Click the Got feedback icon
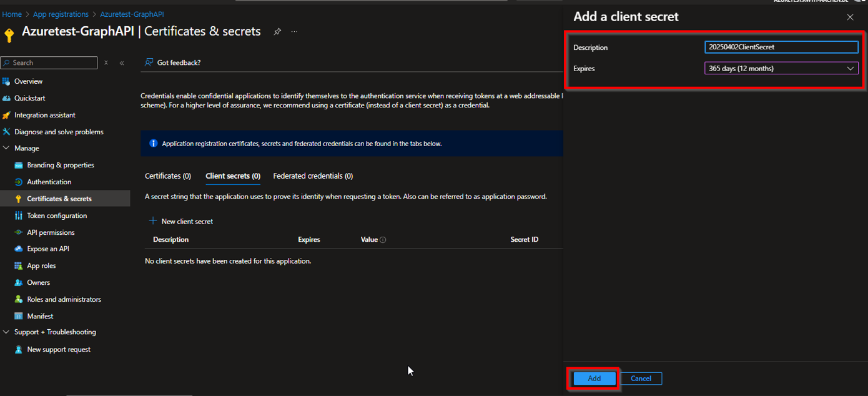868x396 pixels. coord(149,62)
